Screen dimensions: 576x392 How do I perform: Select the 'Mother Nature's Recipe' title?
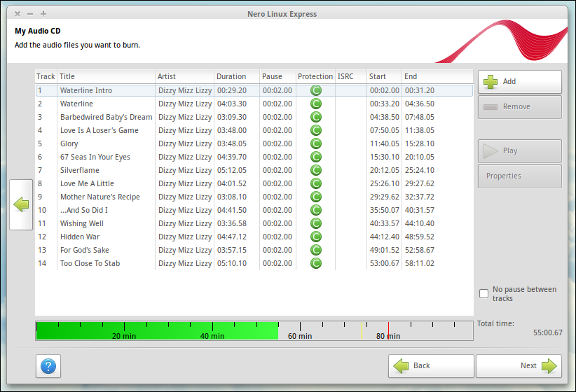point(100,197)
